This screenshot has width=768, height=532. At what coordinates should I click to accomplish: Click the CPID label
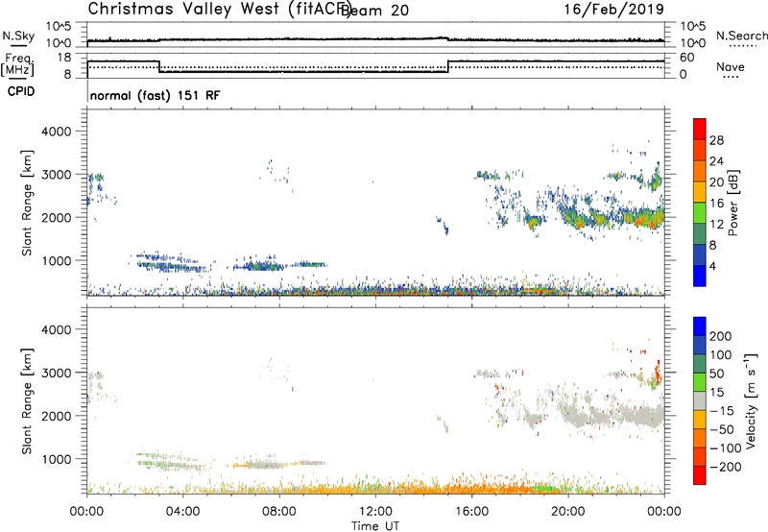point(21,91)
